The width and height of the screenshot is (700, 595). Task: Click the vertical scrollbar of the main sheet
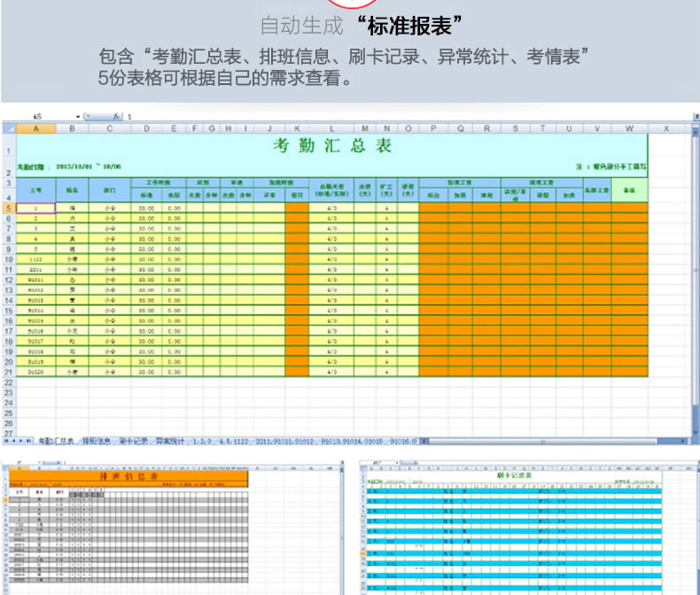pos(696,271)
